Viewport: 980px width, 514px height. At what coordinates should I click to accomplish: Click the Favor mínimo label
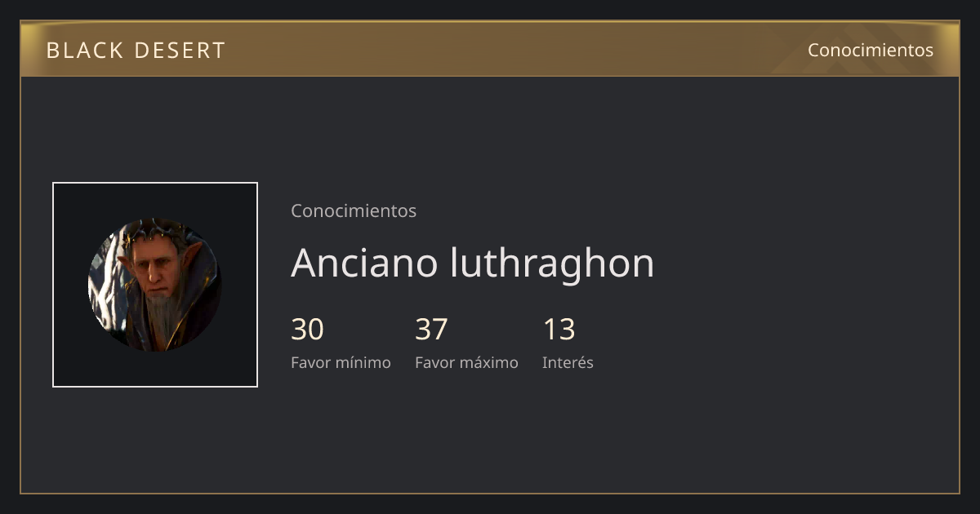pyautogui.click(x=341, y=362)
